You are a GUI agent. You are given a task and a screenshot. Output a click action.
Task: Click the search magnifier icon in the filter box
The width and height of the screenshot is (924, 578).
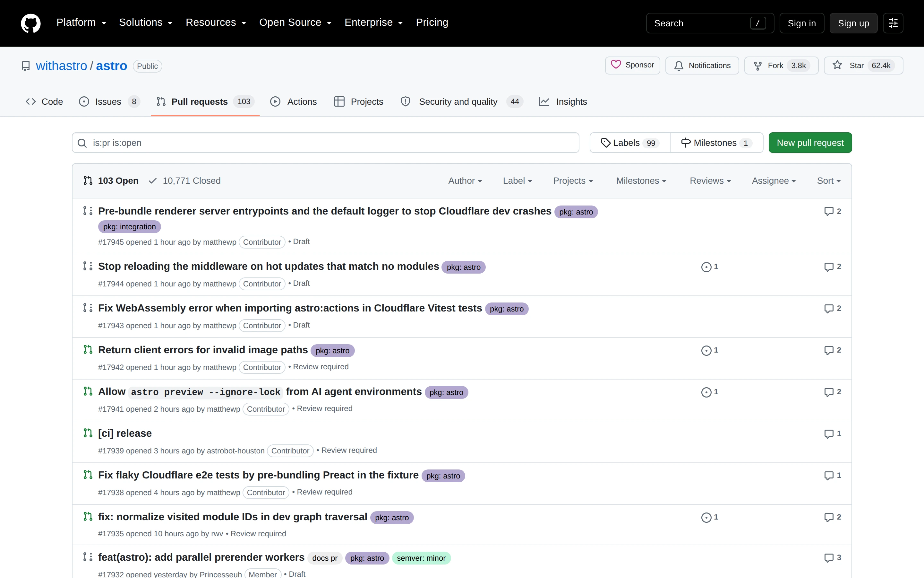pos(82,143)
